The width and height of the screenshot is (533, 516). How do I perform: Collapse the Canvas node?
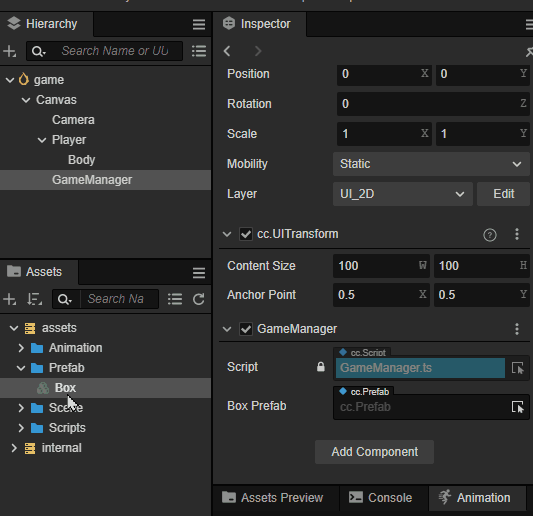click(26, 100)
